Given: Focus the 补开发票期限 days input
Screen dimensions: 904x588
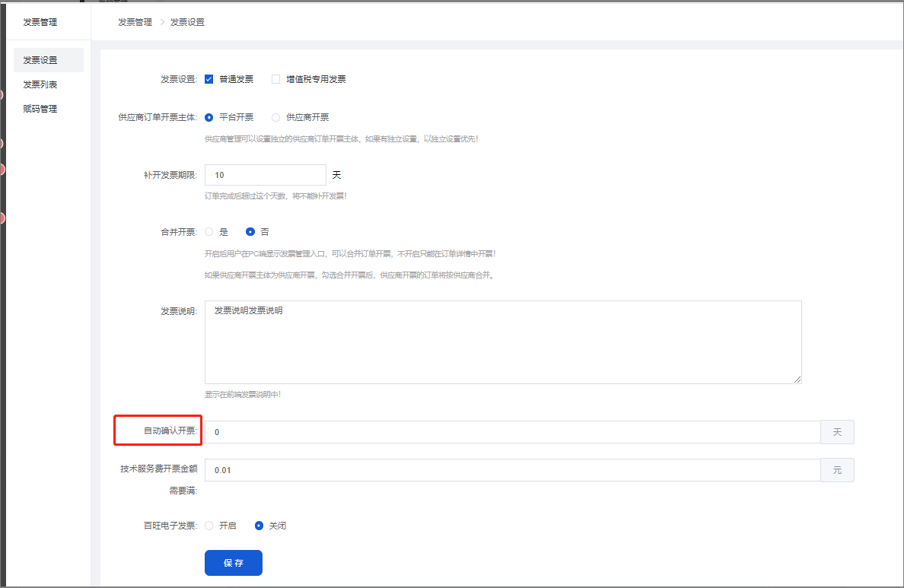Looking at the screenshot, I should tap(265, 175).
